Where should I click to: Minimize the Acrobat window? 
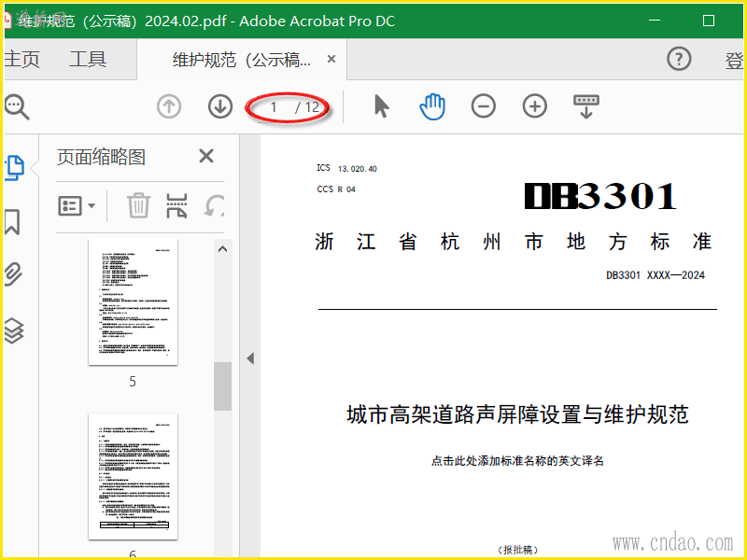coord(655,21)
